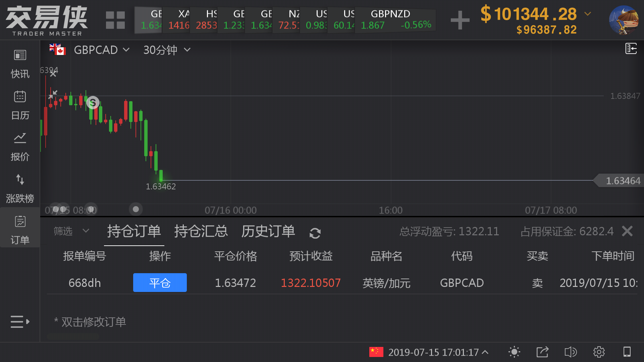Open the 快讯 news sidebar icon
The width and height of the screenshot is (644, 362).
coord(20,63)
